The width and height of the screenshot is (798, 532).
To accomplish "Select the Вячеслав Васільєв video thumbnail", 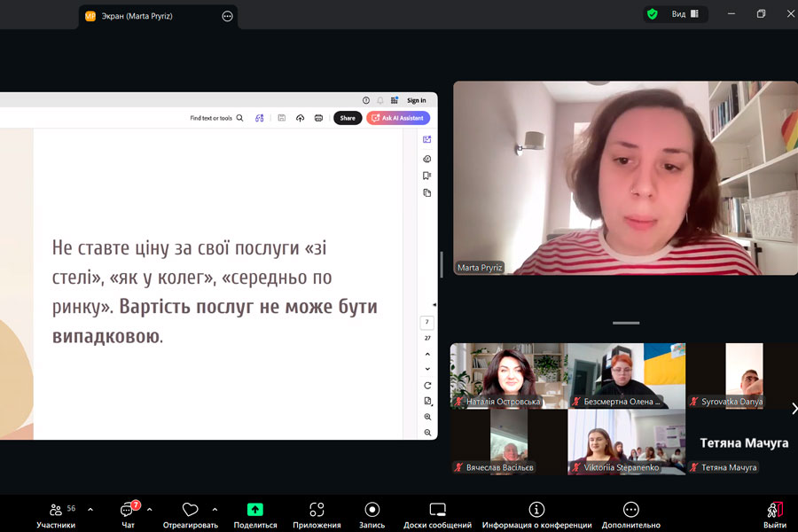I will pos(508,442).
